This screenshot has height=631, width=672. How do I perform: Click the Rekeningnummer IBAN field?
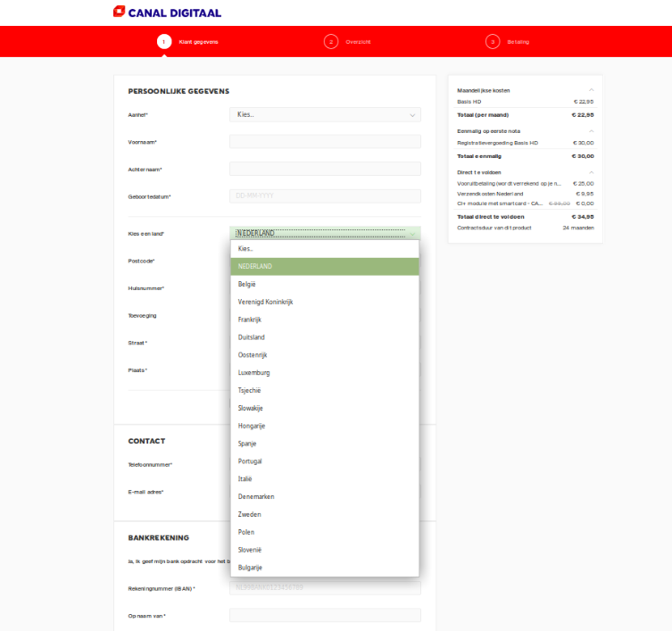[325, 588]
